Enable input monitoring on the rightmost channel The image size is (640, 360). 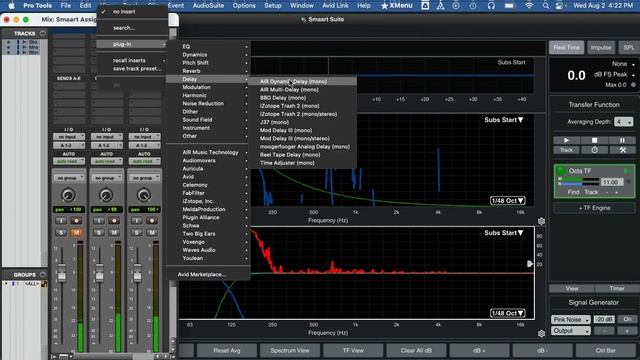tap(137, 221)
